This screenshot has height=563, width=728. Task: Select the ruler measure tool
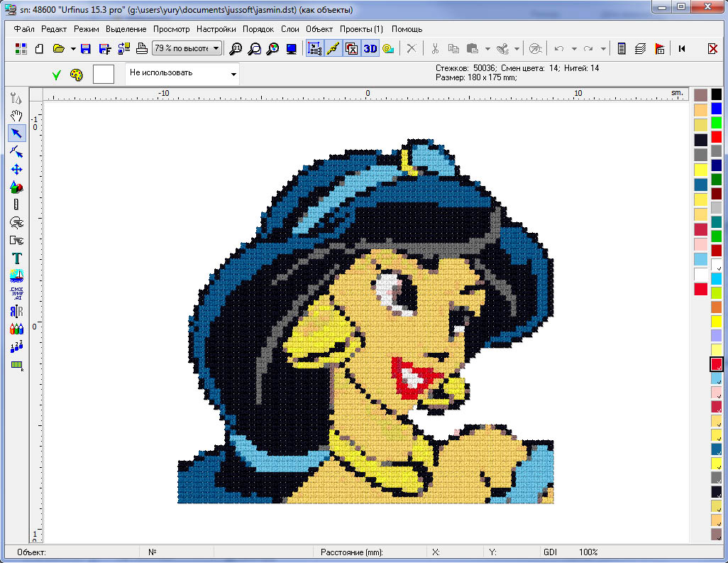coord(16,204)
